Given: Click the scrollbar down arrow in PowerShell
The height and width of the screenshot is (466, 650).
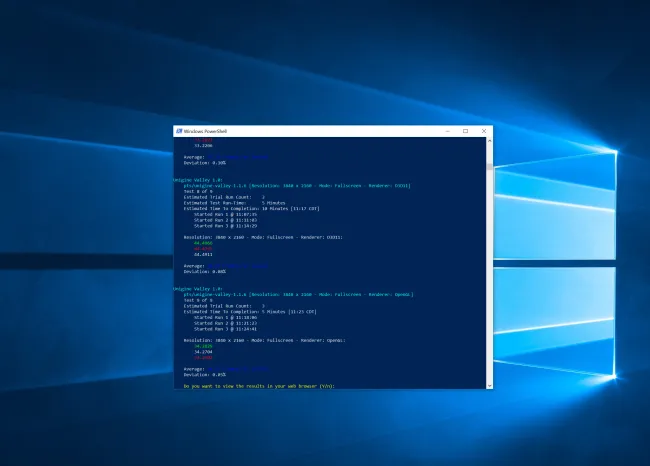Looking at the screenshot, I should coord(489,385).
